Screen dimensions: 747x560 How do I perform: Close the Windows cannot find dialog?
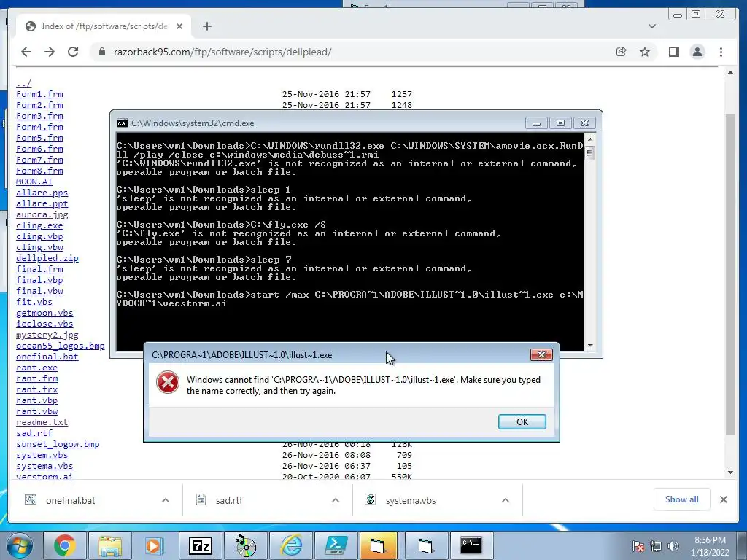point(541,355)
